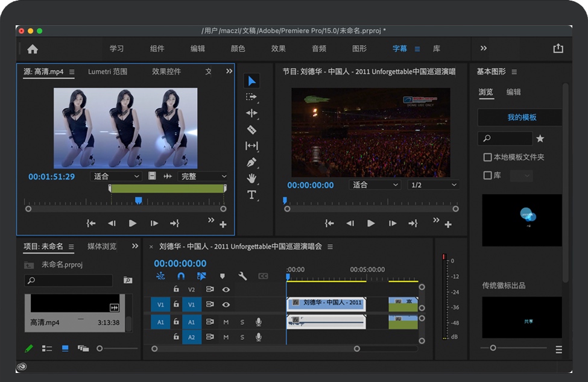This screenshot has width=588, height=382.
Task: Select the Razor tool in toolbar
Action: (251, 130)
